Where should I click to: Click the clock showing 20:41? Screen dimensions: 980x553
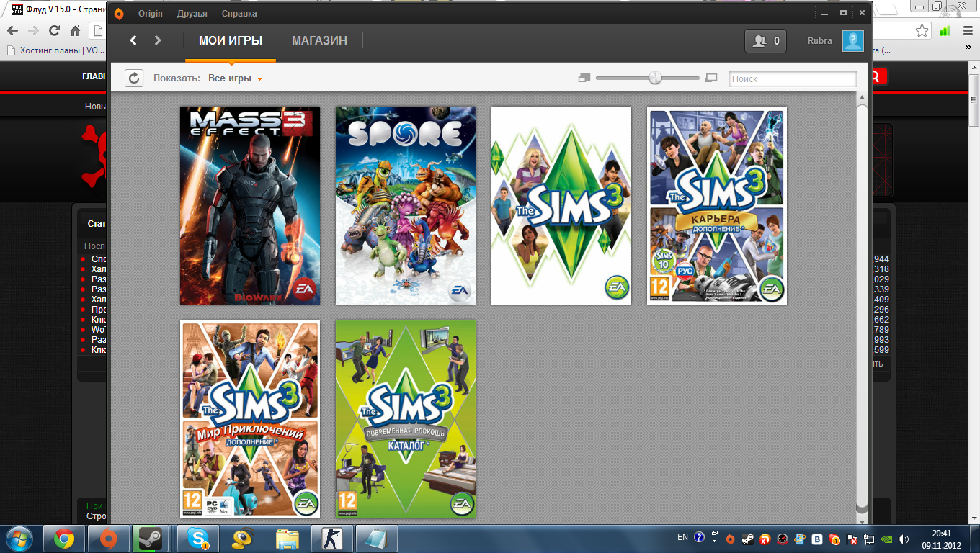(x=941, y=539)
